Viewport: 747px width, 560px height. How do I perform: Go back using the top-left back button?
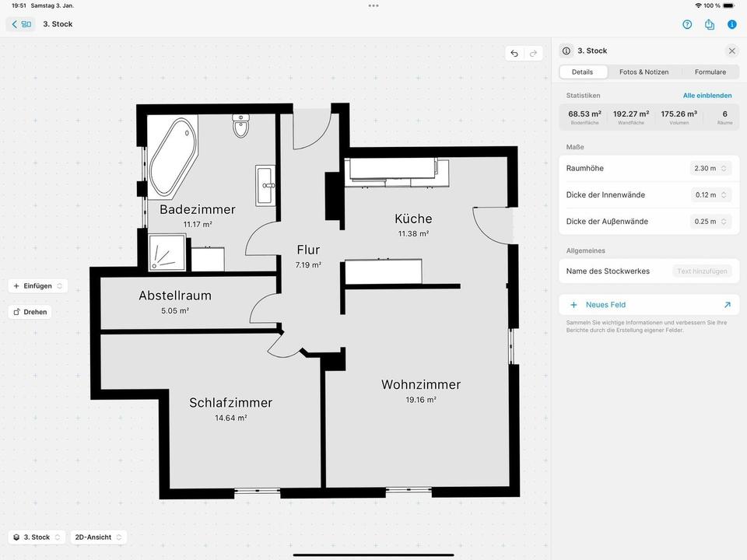[21, 24]
